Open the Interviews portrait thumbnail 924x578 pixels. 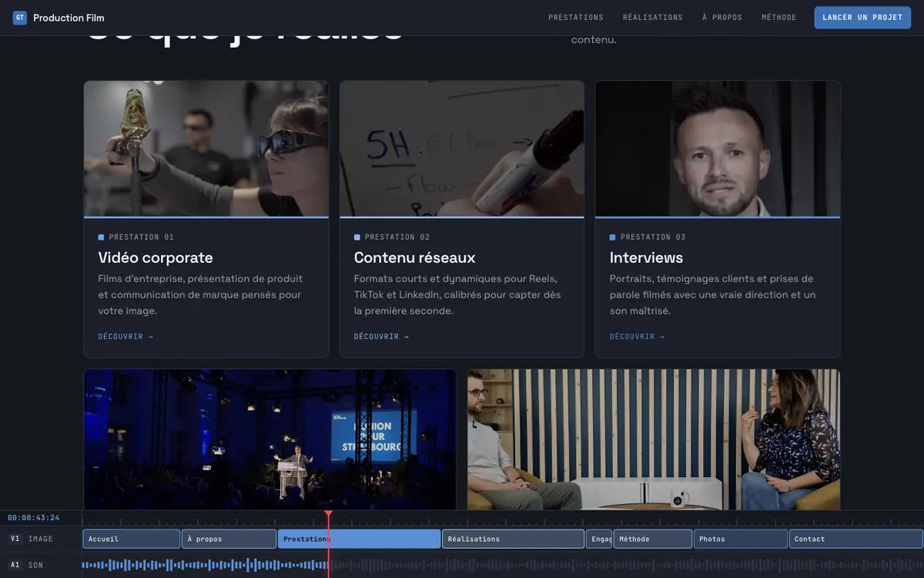click(x=718, y=149)
